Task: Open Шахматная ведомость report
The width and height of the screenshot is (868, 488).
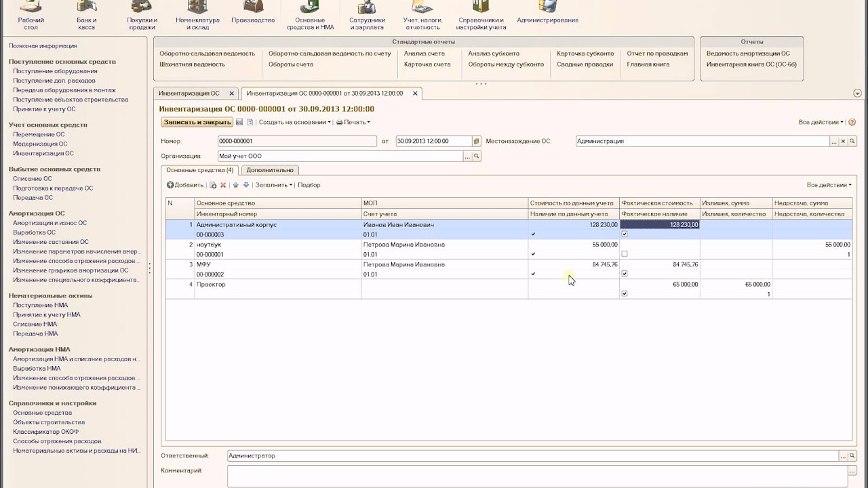Action: (192, 64)
